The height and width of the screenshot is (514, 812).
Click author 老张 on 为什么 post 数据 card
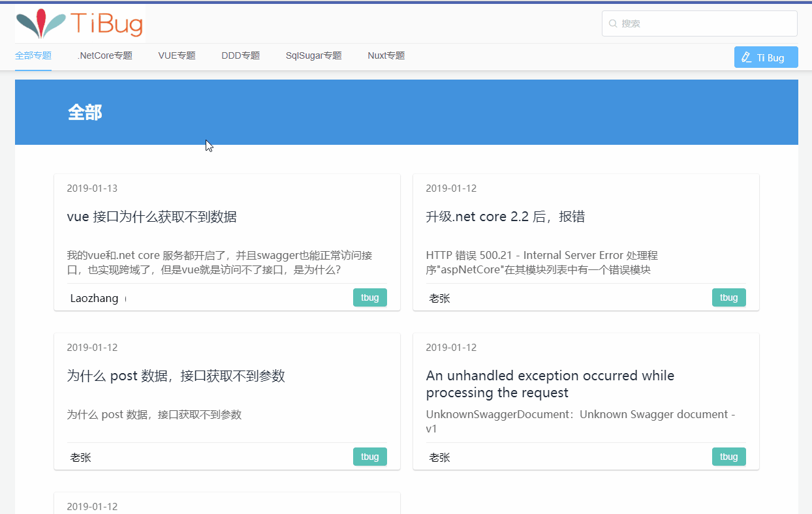[80, 457]
